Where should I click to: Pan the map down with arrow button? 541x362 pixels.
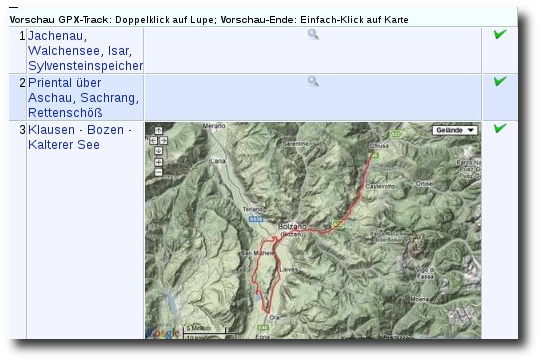click(158, 150)
